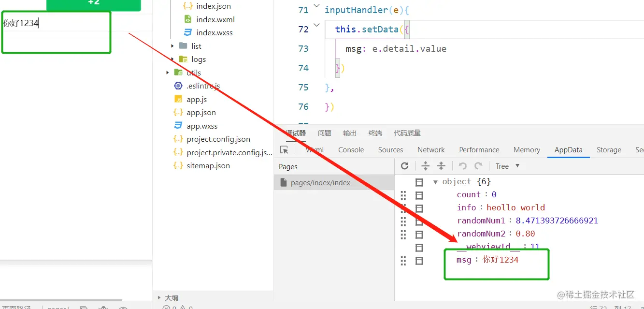
Task: Click the logs folder icon
Action: tap(183, 59)
